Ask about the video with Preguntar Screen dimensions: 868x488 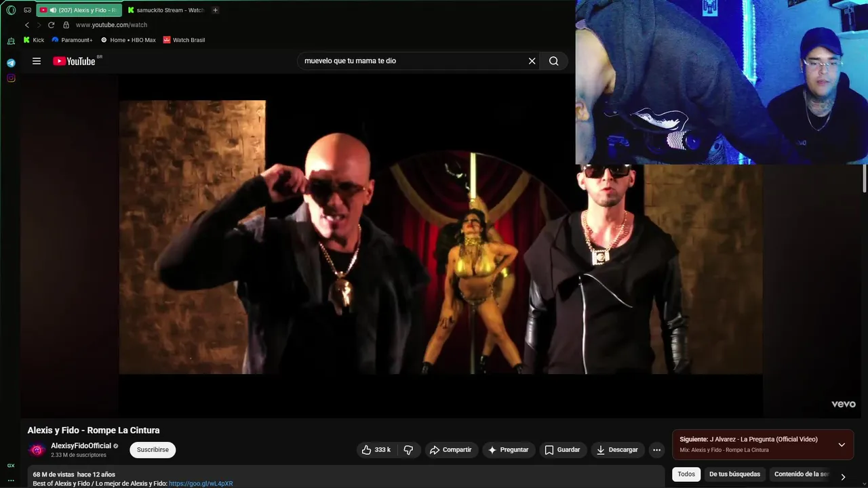[509, 450]
